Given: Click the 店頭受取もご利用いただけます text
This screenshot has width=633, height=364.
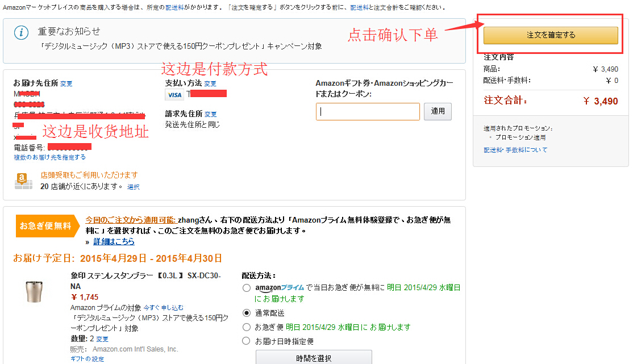Looking at the screenshot, I should (x=89, y=175).
